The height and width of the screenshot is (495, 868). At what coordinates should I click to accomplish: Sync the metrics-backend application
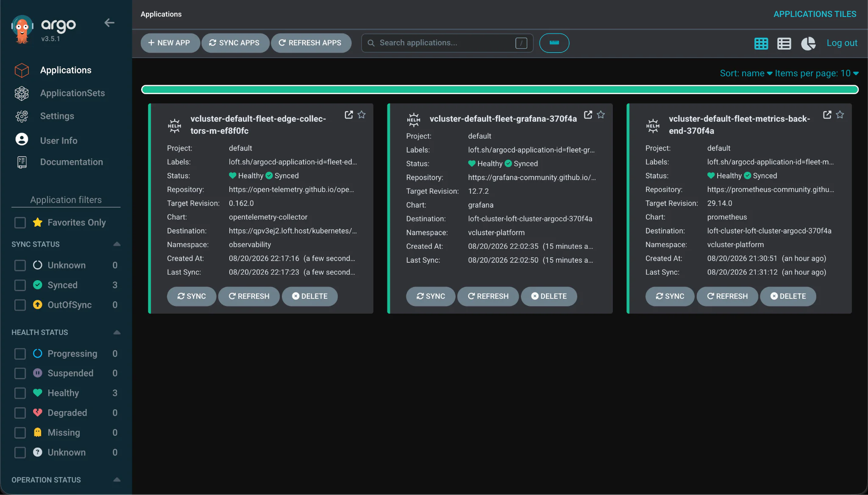point(670,296)
